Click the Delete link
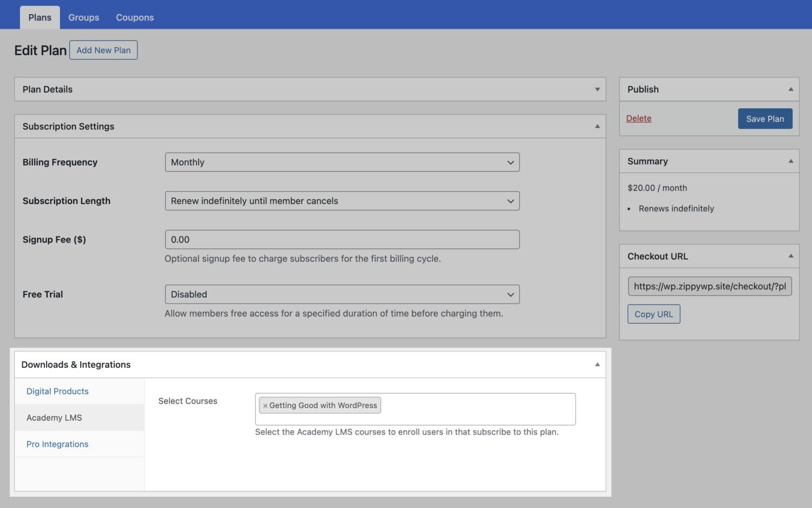The width and height of the screenshot is (812, 508). [639, 118]
